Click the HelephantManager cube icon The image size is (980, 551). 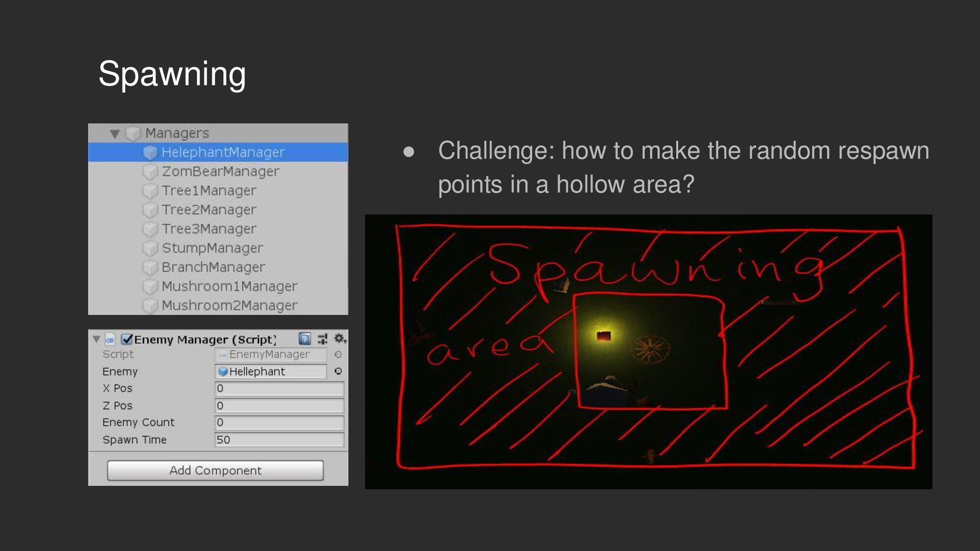(x=150, y=152)
